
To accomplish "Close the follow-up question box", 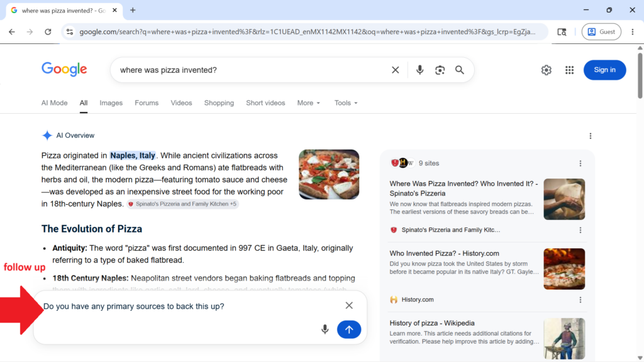I will click(349, 305).
